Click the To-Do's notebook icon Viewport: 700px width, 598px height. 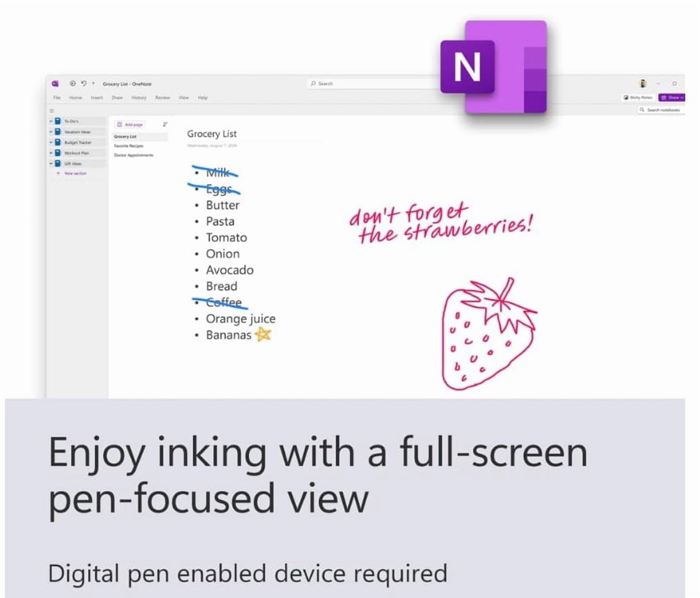58,121
